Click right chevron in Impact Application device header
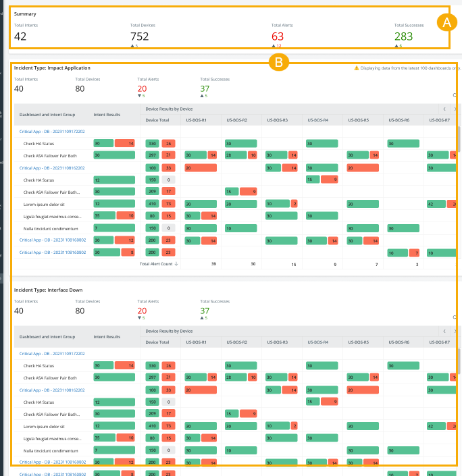Screen dimensions: 462x476 pyautogui.click(x=457, y=109)
